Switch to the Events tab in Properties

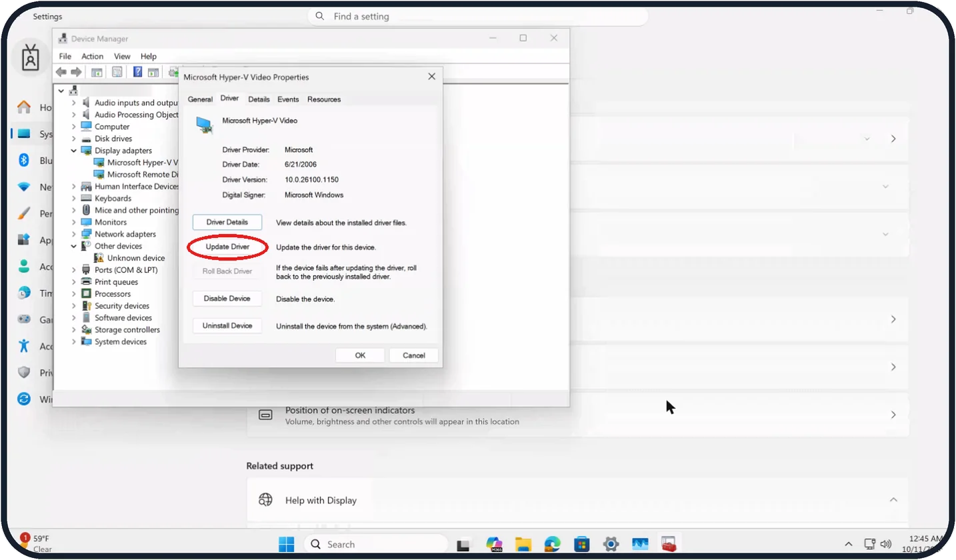(x=288, y=99)
